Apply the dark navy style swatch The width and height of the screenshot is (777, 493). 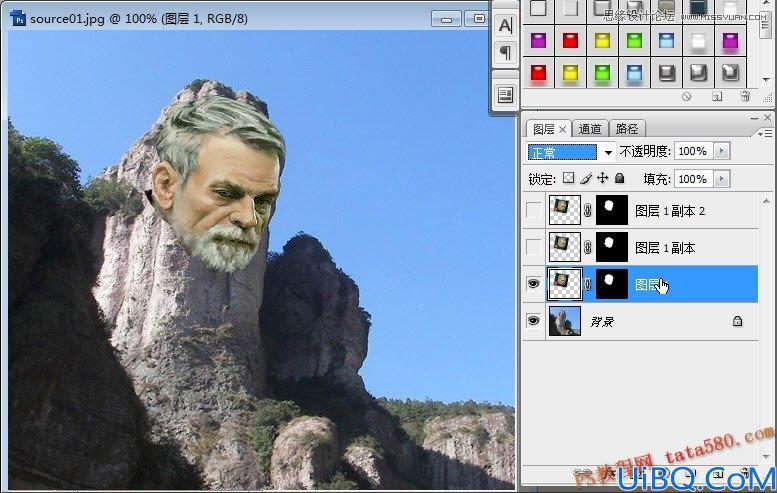tap(698, 8)
